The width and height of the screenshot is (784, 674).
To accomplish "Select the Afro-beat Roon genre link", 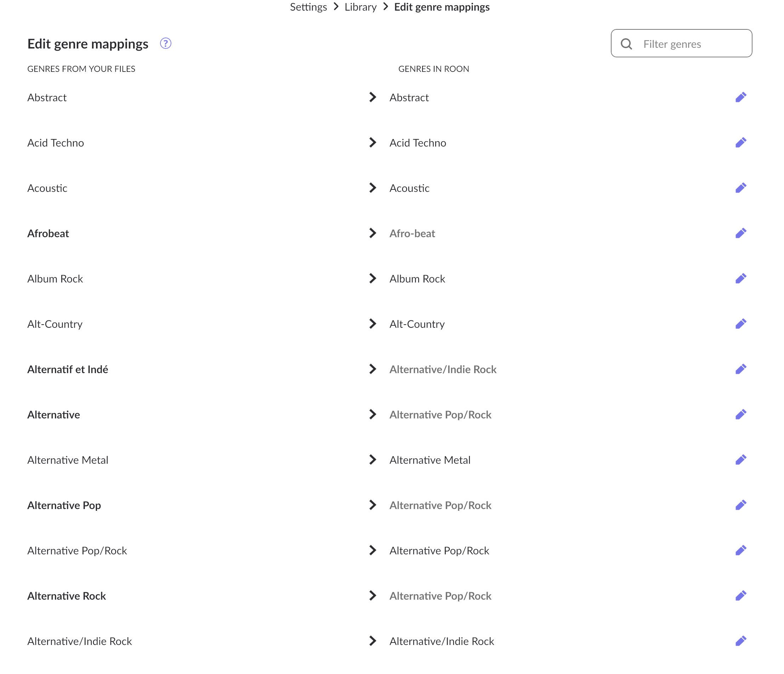I will click(412, 233).
